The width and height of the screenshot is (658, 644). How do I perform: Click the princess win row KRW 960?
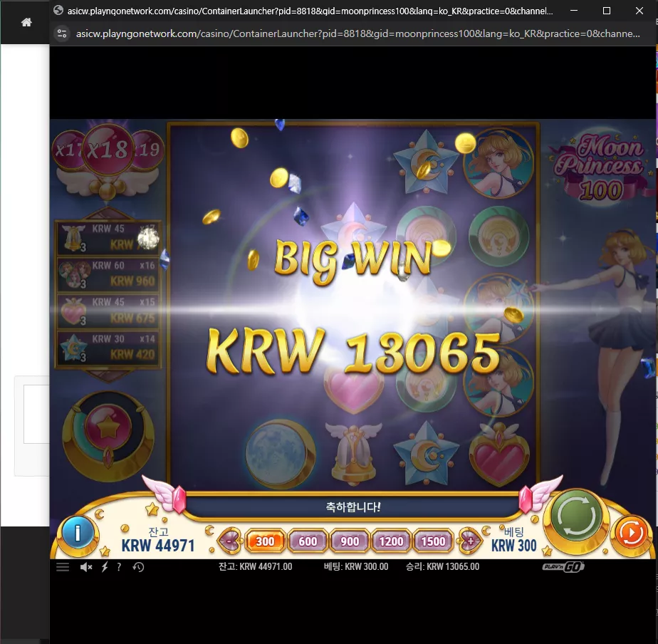point(108,274)
